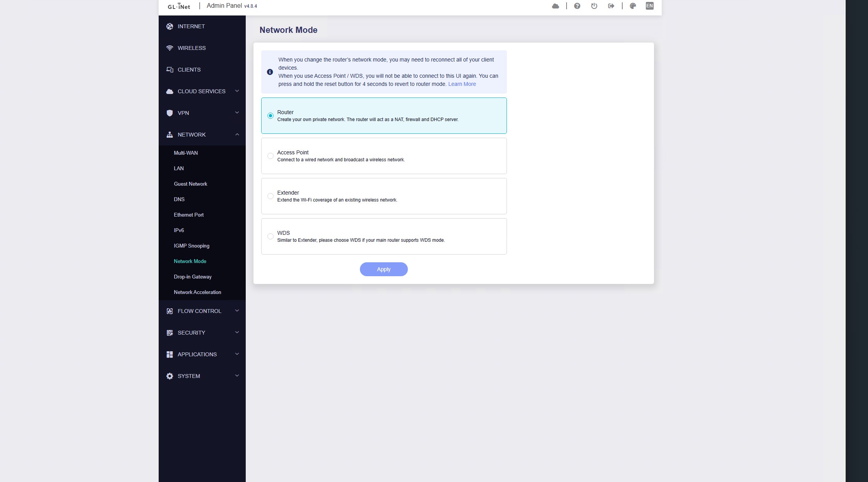Image resolution: width=868 pixels, height=482 pixels.
Task: Select the Extender mode radio button
Action: pos(271,196)
